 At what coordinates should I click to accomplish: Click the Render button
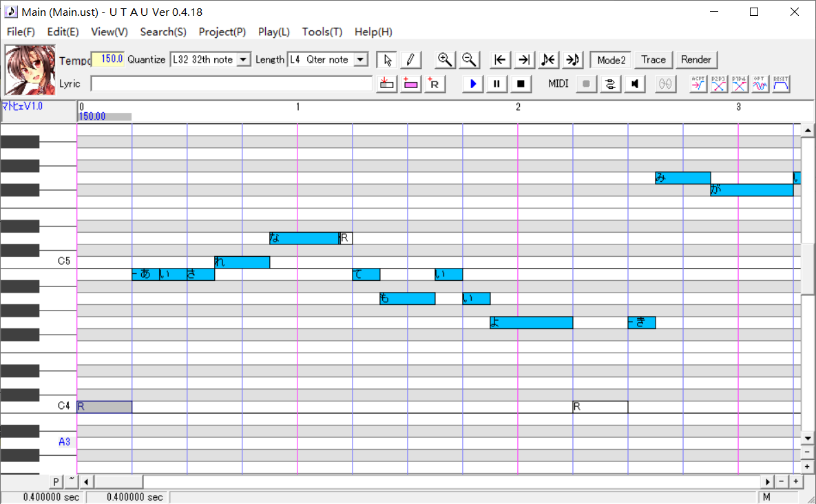pos(695,60)
